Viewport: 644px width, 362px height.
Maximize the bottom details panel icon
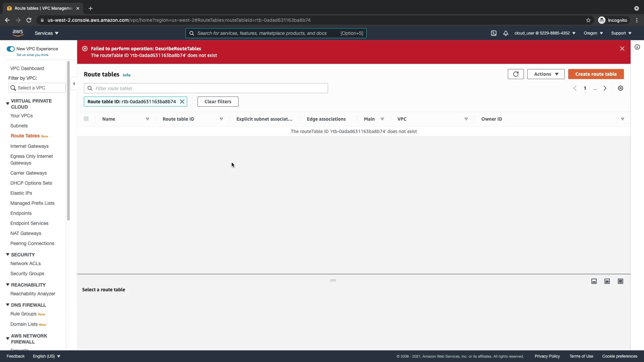pos(621,281)
